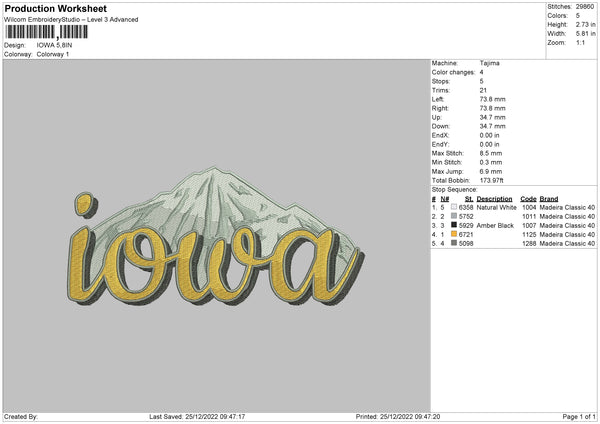Click the EndX value 0.00 in

(489, 135)
